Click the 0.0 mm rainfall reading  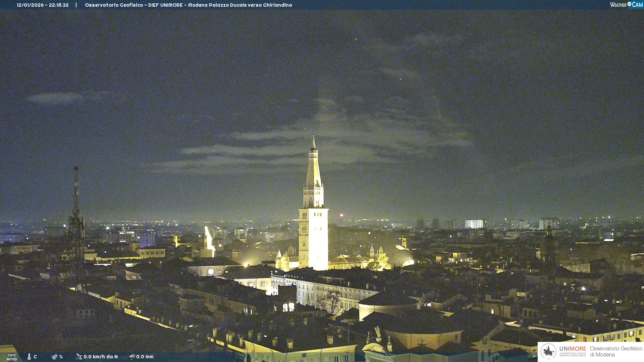(x=145, y=357)
